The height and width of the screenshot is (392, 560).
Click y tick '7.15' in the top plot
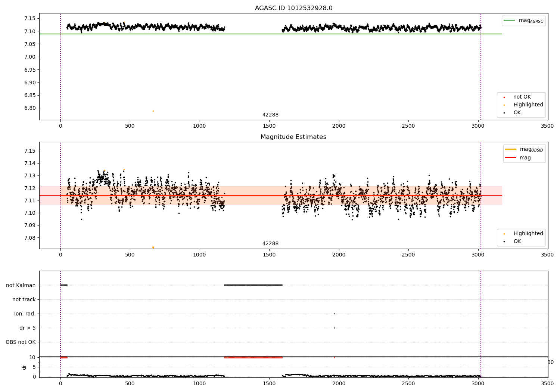tap(29, 19)
